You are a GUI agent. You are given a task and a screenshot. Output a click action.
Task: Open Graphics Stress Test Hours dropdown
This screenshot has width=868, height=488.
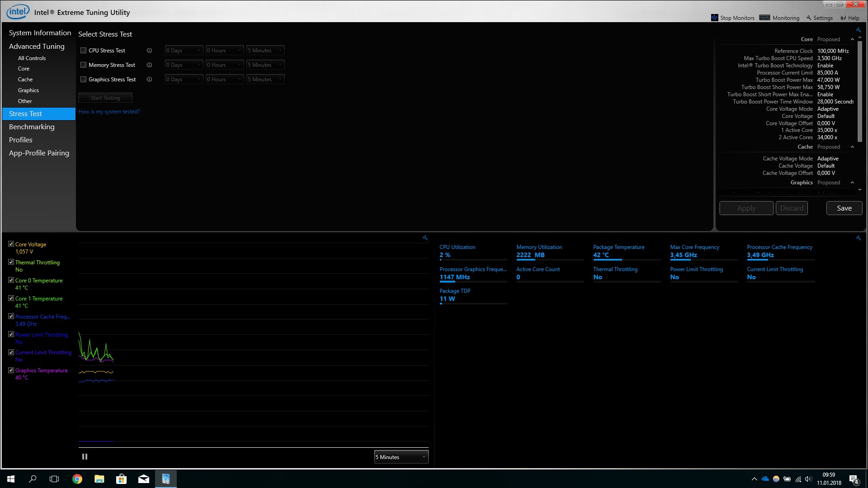[x=225, y=80]
